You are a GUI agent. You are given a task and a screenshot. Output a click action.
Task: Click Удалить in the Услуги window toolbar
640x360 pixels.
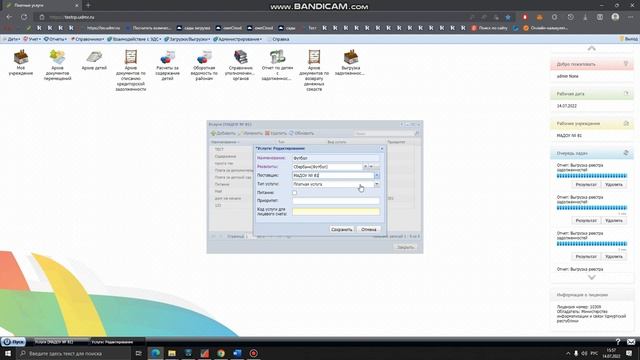click(x=276, y=133)
